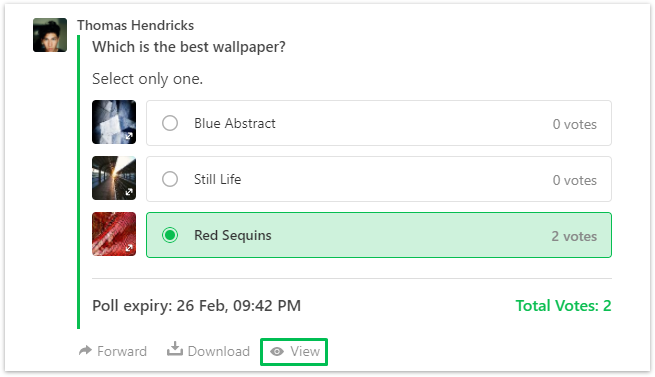655x377 pixels.
Task: Click the Download tray icon
Action: [x=175, y=349]
